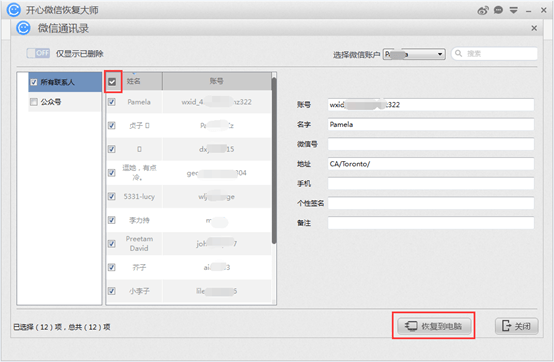Image resolution: width=554 pixels, height=362 pixels.
Task: Toggle the select-all checkbox in table header
Action: 112,82
